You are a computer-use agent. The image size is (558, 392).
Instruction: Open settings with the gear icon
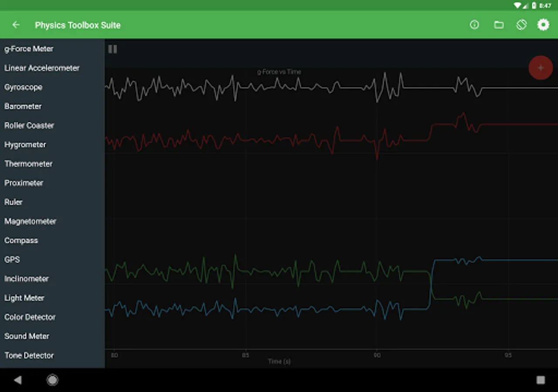click(543, 25)
